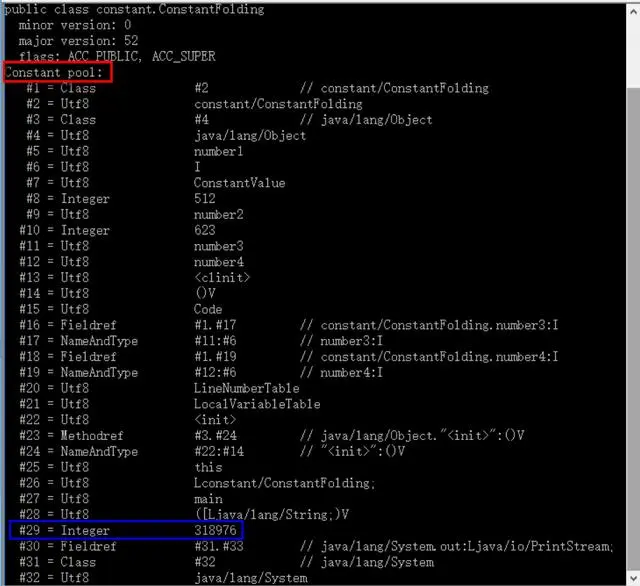Click the '([Ljava/lang/String;)V' descriptor
The height and width of the screenshot is (586, 640).
pos(272,515)
